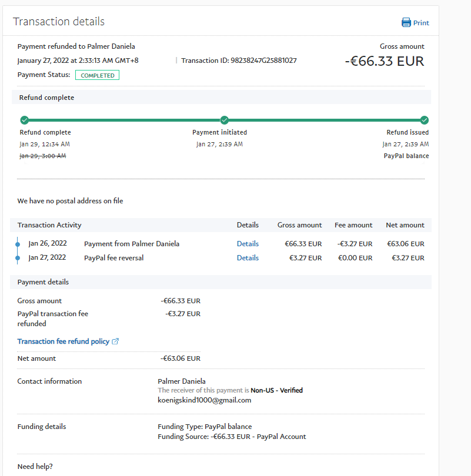The width and height of the screenshot is (471, 476).
Task: Click the printer icon at top right
Action: [406, 23]
